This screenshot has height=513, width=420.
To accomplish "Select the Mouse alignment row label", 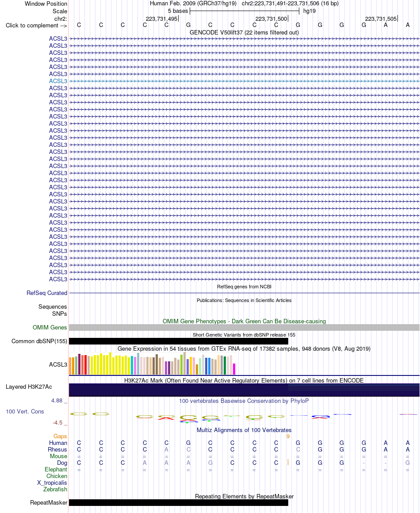I will [x=58, y=456].
